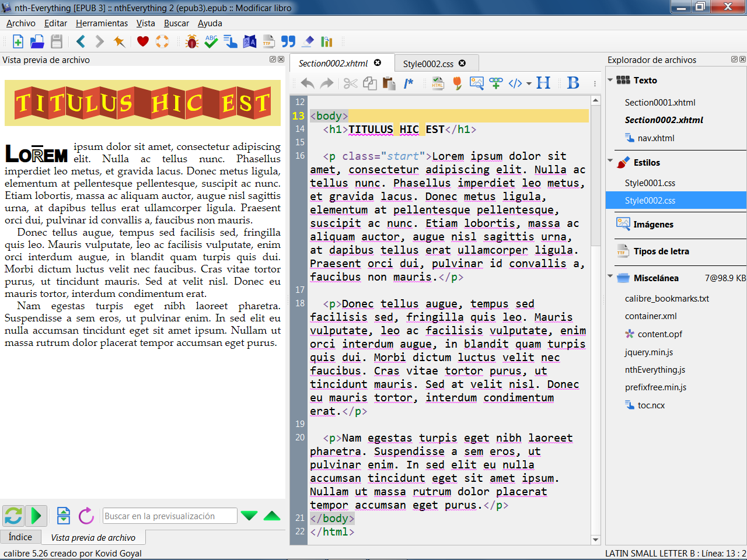Collapse the Texto section in file explorer

[x=610, y=80]
